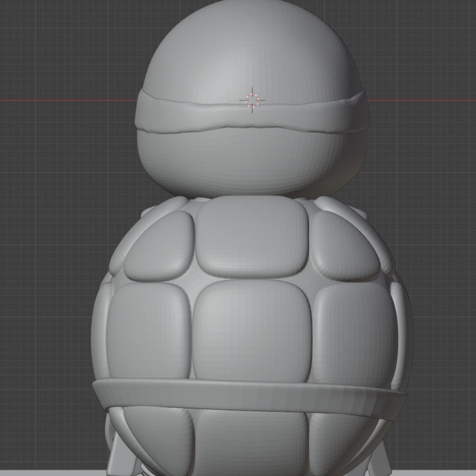This screenshot has height=476, width=476.
Task: Select the large middle center shell plate
Action: coord(252,331)
